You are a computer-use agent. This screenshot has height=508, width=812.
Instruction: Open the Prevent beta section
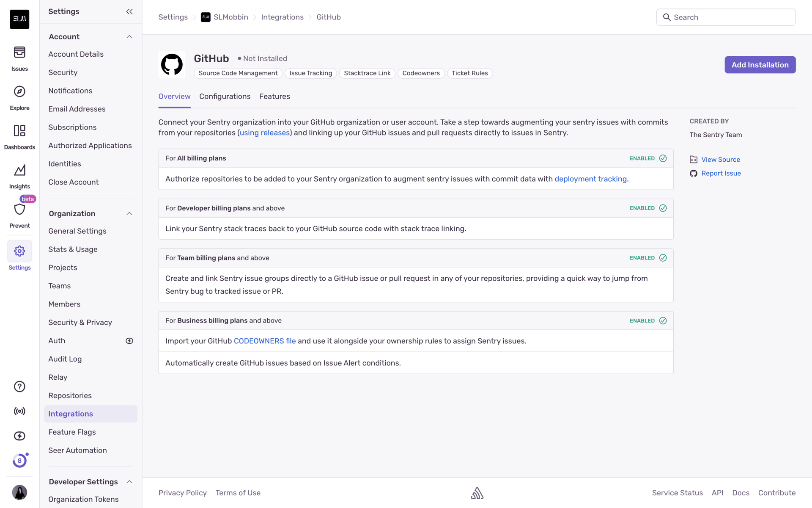pos(19,216)
